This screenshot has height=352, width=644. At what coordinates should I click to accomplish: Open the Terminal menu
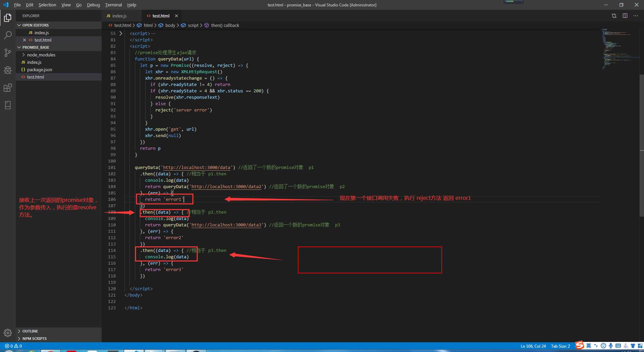pos(113,5)
